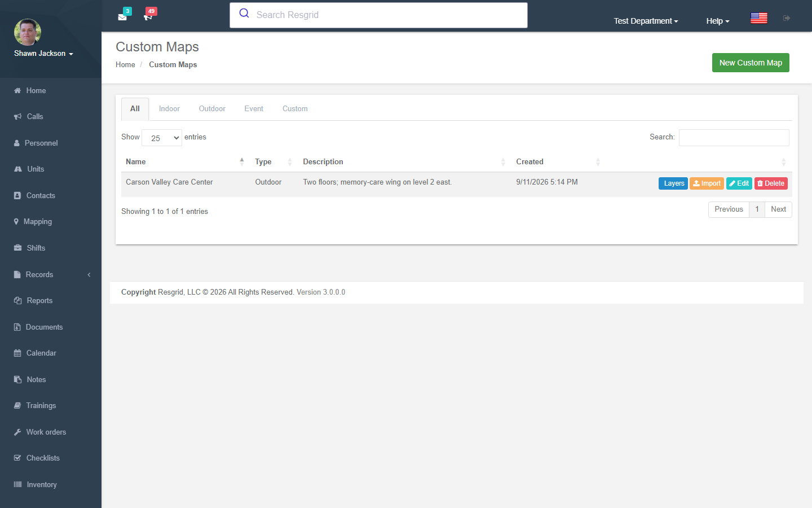This screenshot has width=812, height=508.
Task: Delete the Carson Valley Care Center map
Action: [771, 183]
